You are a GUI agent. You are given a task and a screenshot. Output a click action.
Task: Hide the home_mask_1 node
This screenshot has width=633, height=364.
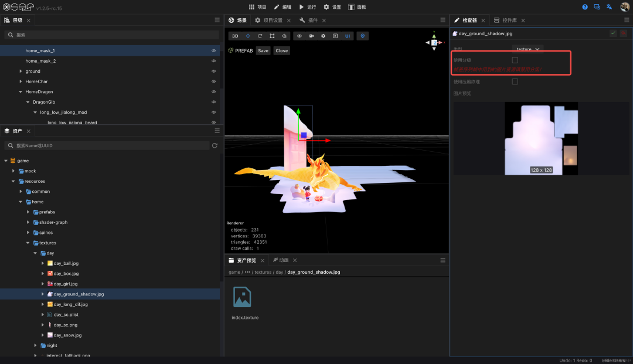tap(213, 50)
